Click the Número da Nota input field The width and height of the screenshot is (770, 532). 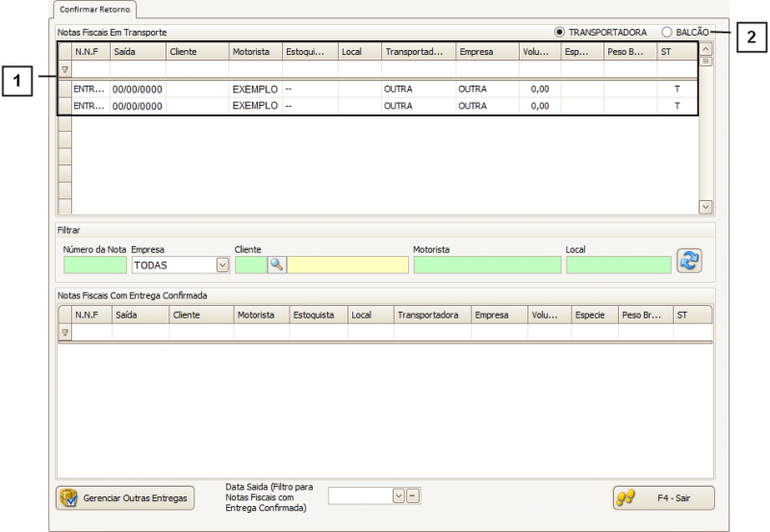pos(94,265)
